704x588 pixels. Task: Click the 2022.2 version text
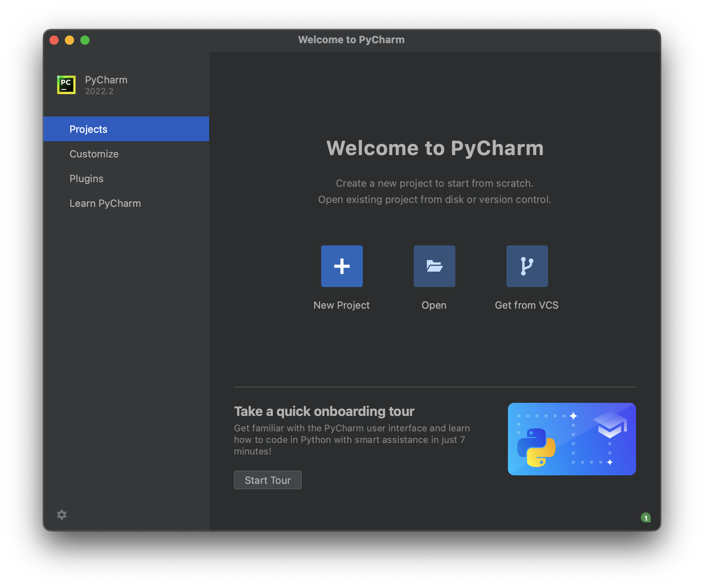coord(99,91)
